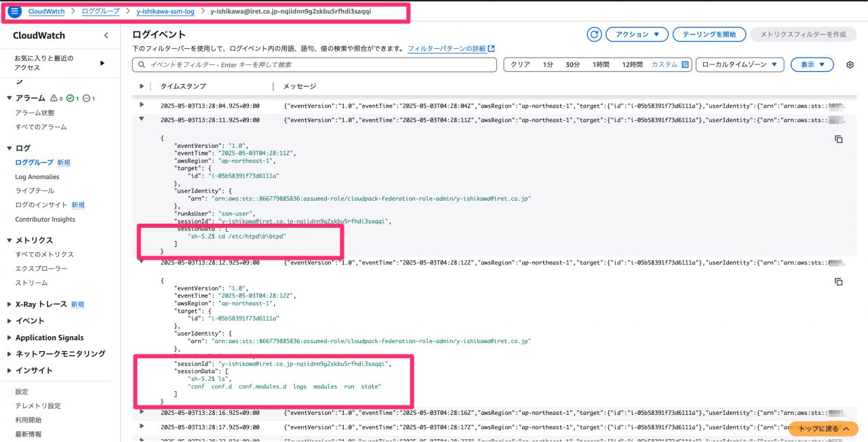The width and height of the screenshot is (868, 442).
Task: Expand the インサイト sidebar section
Action: [9, 370]
